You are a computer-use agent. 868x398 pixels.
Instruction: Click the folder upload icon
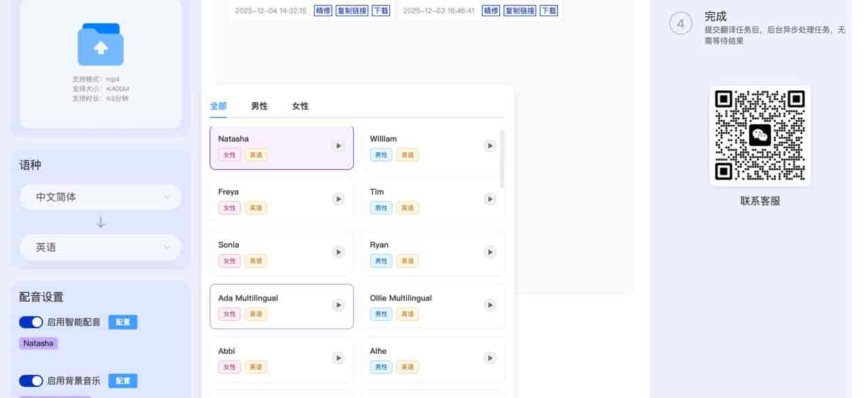pos(100,45)
